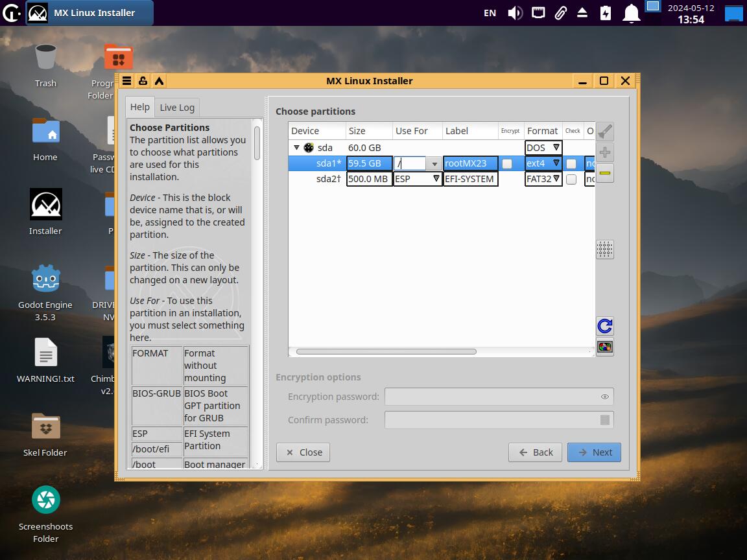This screenshot has height=560, width=747.
Task: Open partition manager colorful icon button
Action: tap(604, 347)
